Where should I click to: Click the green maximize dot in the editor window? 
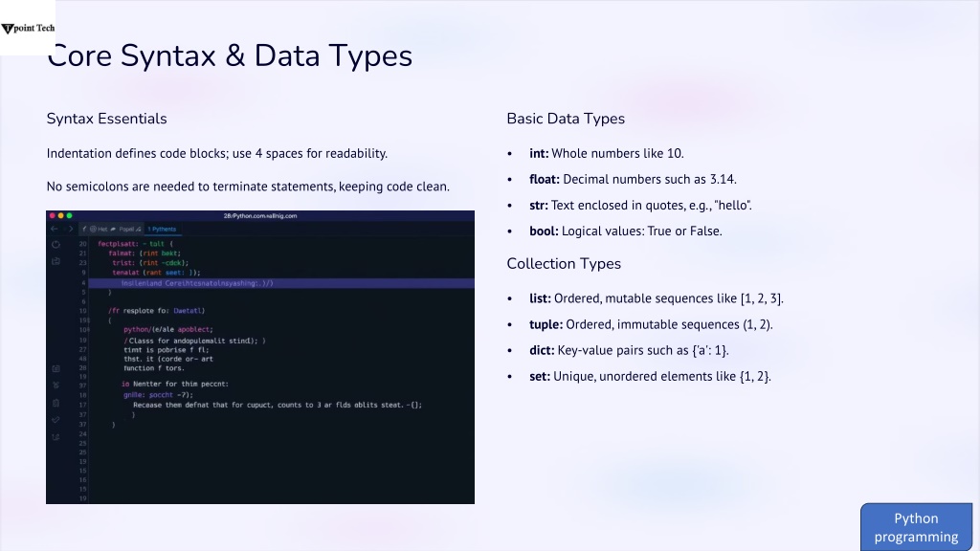click(69, 215)
